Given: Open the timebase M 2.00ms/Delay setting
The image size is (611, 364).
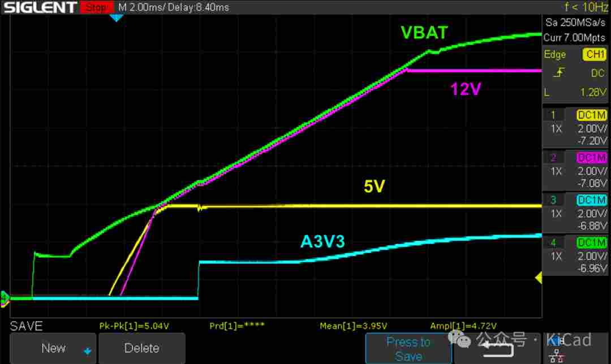Looking at the screenshot, I should pos(174,7).
